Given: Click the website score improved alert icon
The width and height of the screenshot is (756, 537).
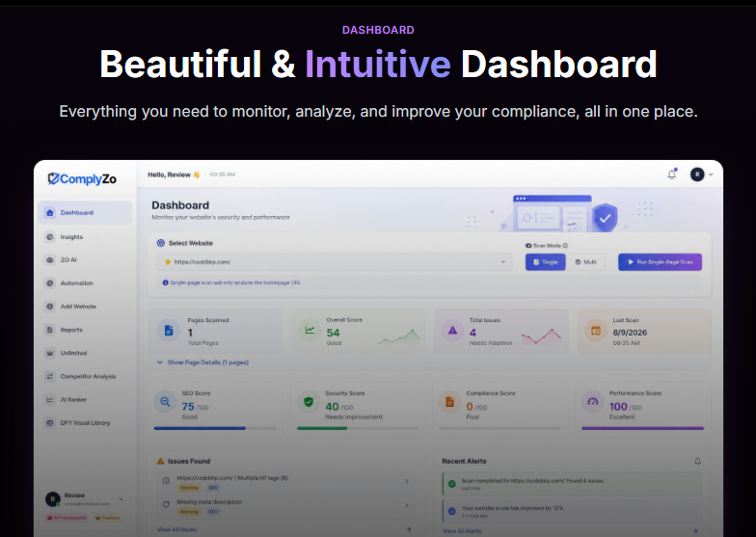Looking at the screenshot, I should point(451,511).
